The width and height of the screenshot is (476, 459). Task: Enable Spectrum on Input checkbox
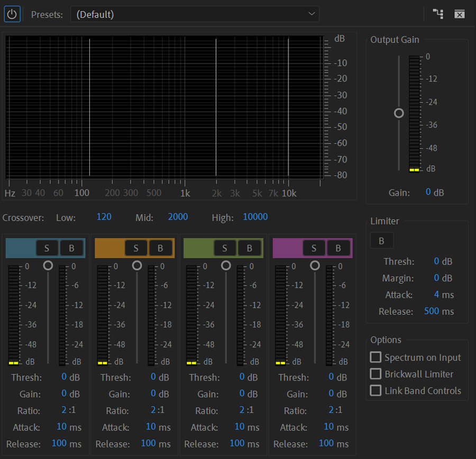click(376, 357)
